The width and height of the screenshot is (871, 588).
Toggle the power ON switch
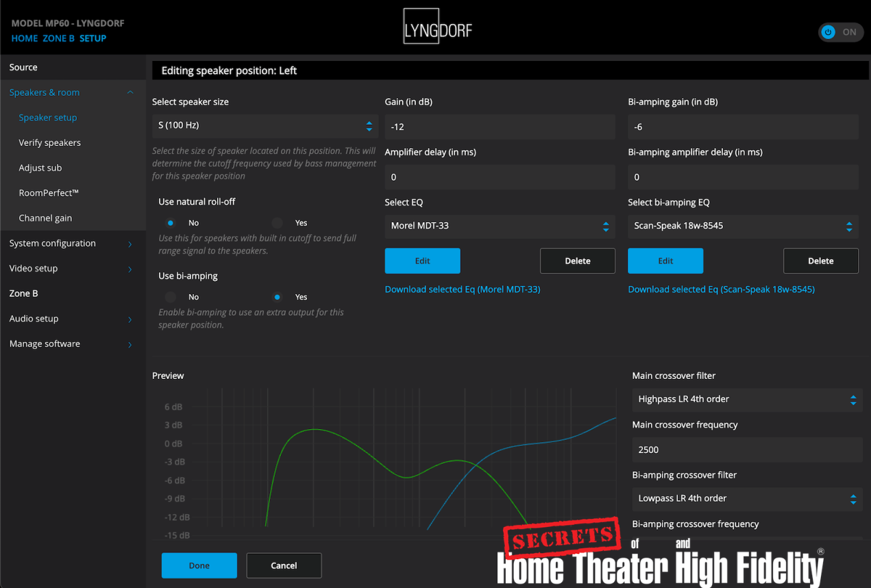click(840, 32)
